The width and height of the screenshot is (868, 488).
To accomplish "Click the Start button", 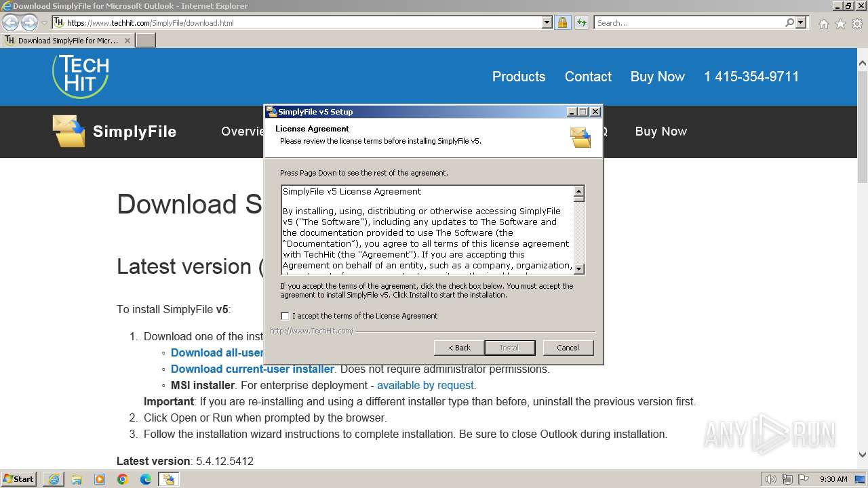I will click(19, 479).
